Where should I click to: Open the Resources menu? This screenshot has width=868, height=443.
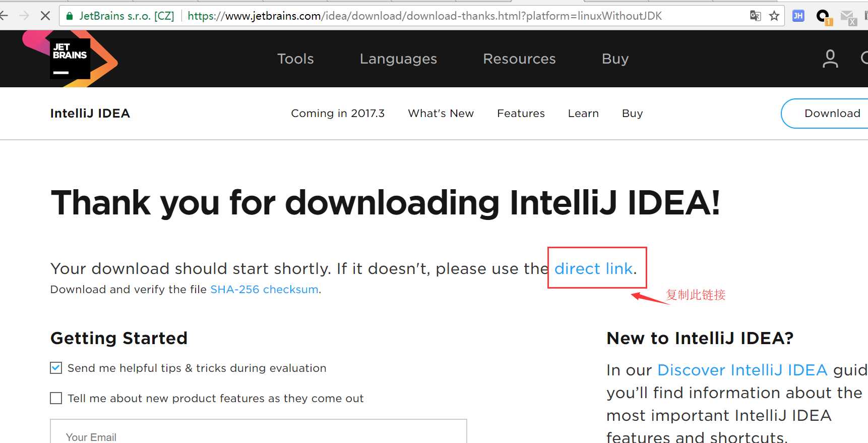[519, 59]
